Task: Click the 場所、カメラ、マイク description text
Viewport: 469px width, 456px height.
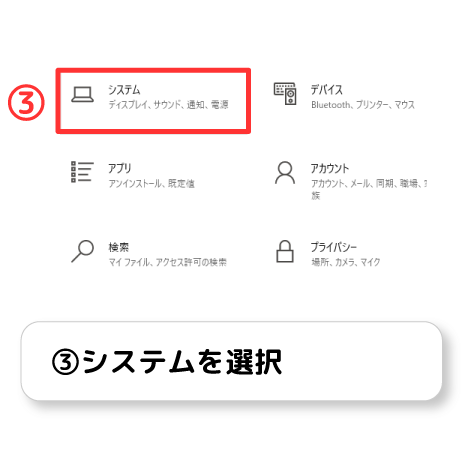Action: 346,262
